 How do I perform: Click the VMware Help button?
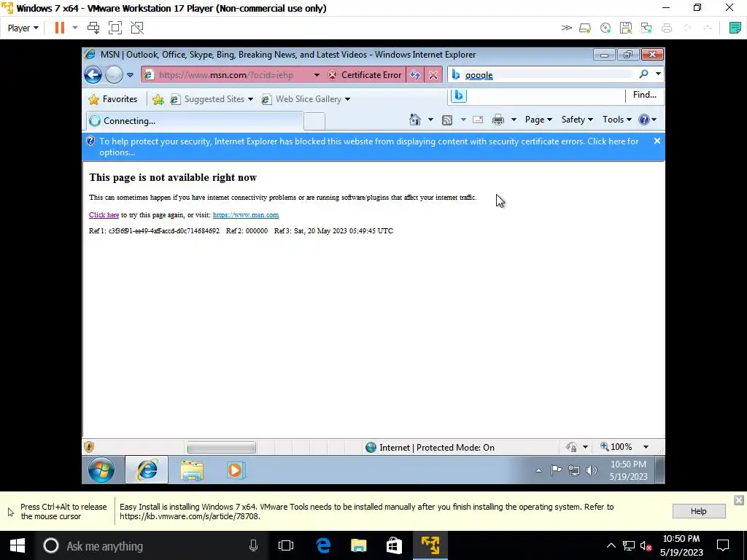pos(699,511)
